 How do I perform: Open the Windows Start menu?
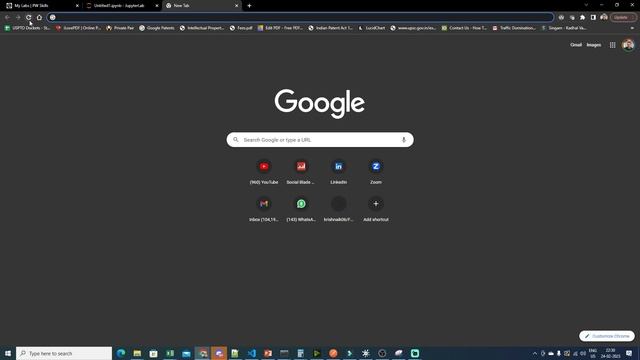pos(8,353)
